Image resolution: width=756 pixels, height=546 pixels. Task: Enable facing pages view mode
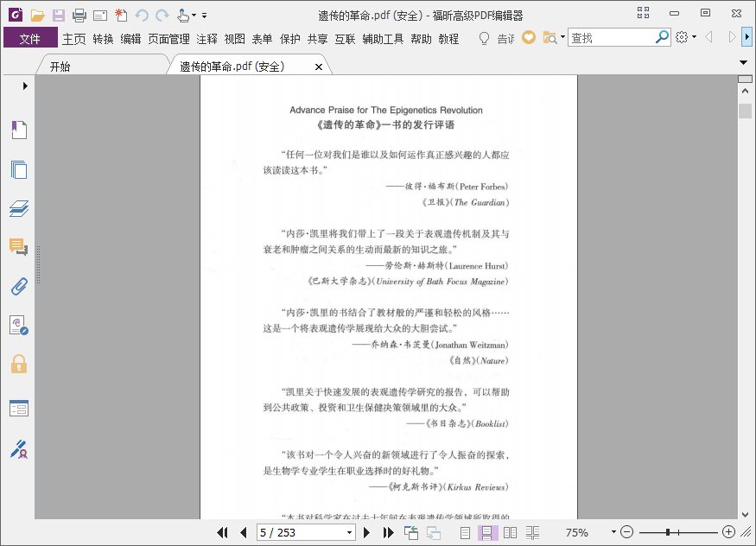[510, 532]
